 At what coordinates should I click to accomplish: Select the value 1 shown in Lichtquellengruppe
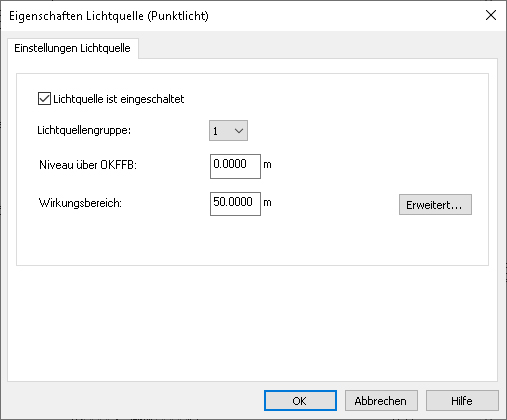click(x=215, y=131)
